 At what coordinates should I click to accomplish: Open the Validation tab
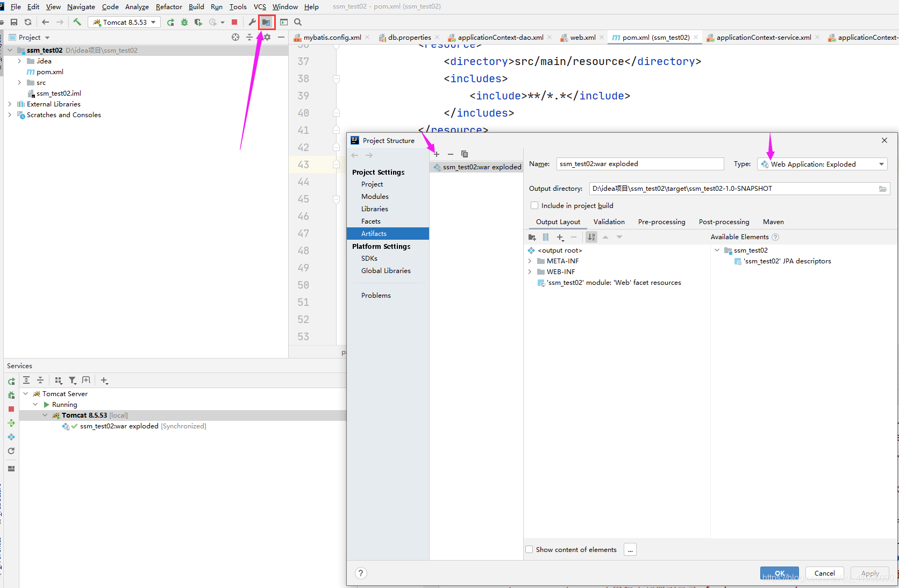coord(609,222)
